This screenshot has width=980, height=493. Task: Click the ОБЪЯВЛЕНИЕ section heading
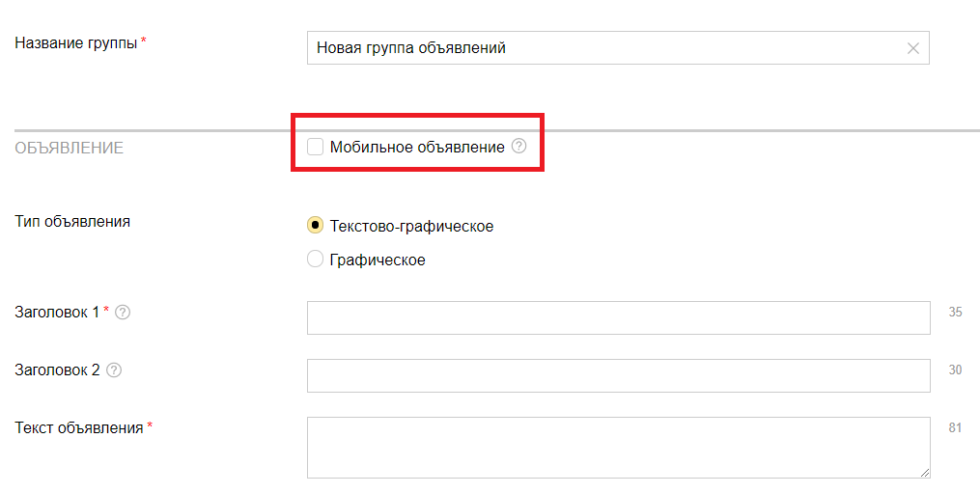[x=70, y=149]
